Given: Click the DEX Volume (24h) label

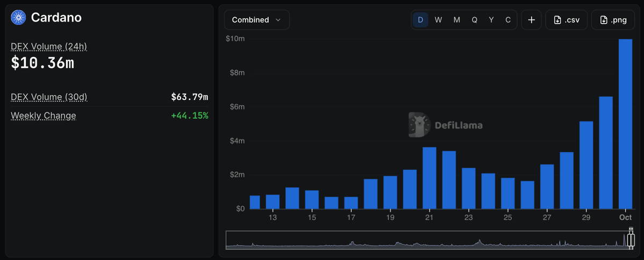Looking at the screenshot, I should click(49, 46).
